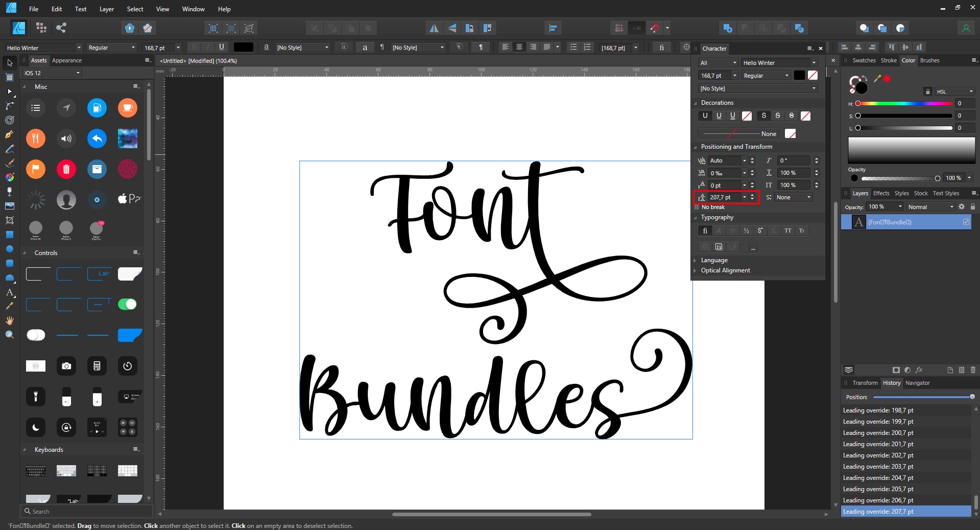980x530 pixels.
Task: Select the Place Image tool
Action: (10, 206)
